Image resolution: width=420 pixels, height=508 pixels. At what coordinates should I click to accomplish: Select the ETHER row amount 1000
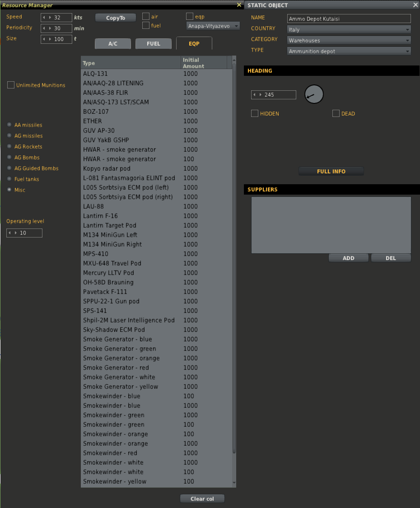click(x=191, y=121)
